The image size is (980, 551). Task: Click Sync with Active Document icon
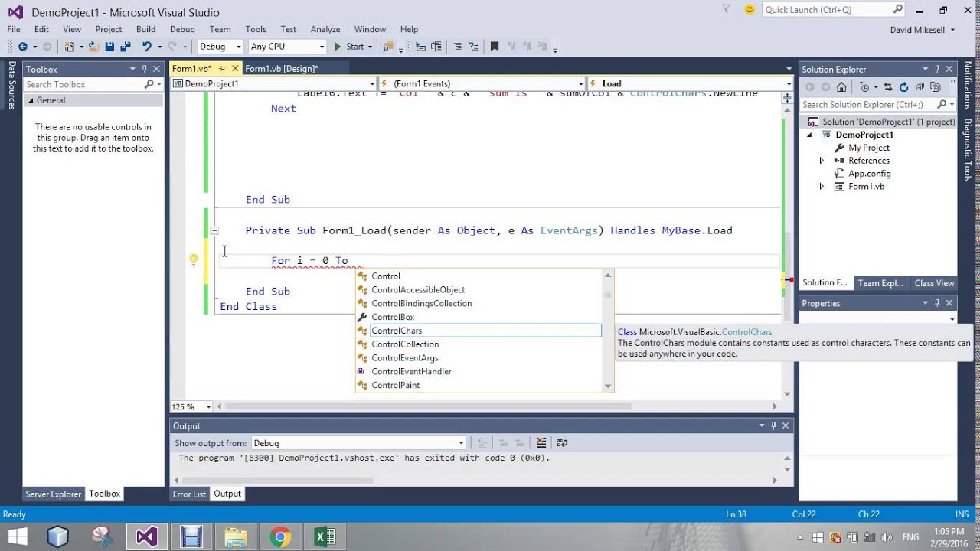pos(888,87)
